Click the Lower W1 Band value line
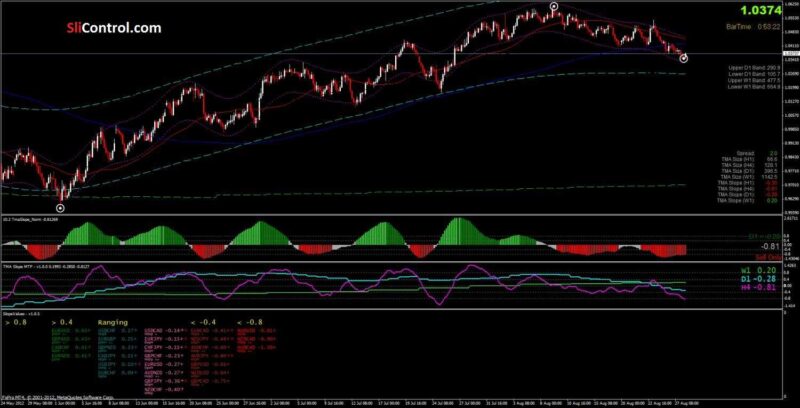800x408 pixels. pyautogui.click(x=756, y=87)
